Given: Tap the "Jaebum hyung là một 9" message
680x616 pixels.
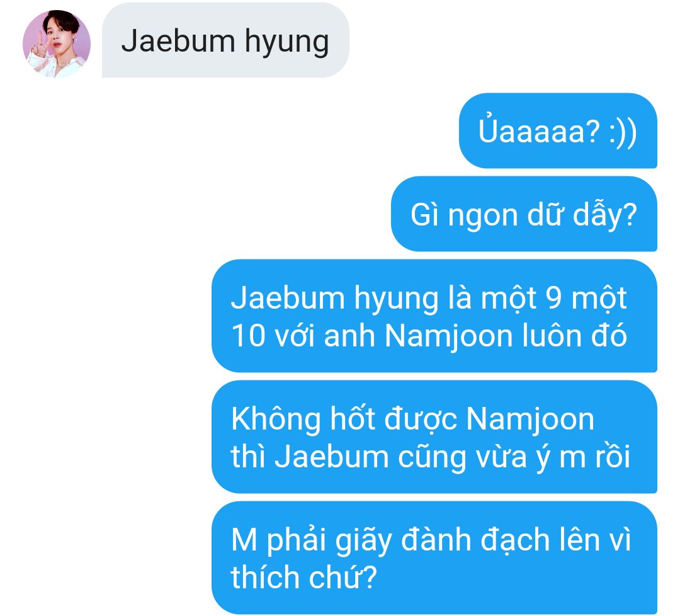Looking at the screenshot, I should pos(434,316).
